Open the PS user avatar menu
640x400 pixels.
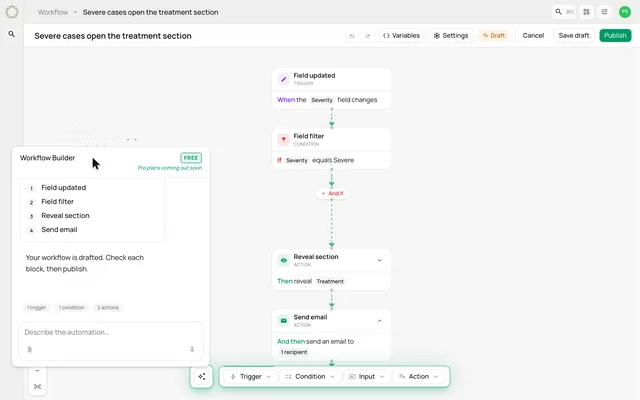[624, 12]
